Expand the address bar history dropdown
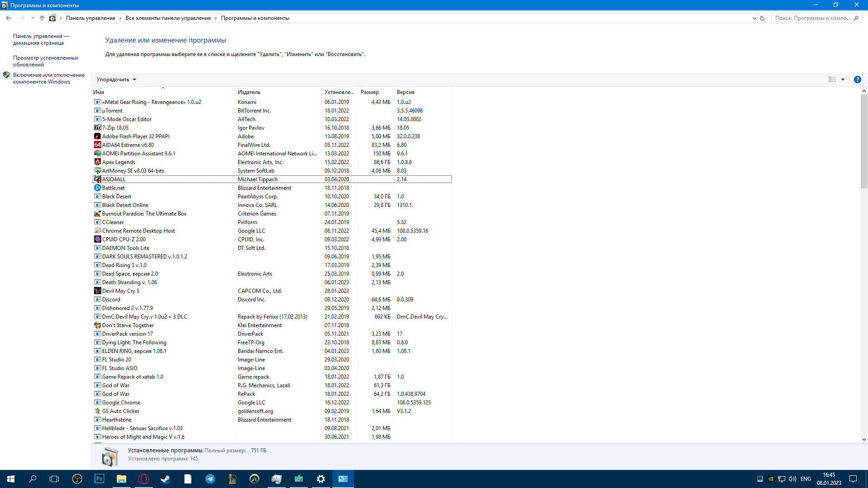 pos(754,19)
